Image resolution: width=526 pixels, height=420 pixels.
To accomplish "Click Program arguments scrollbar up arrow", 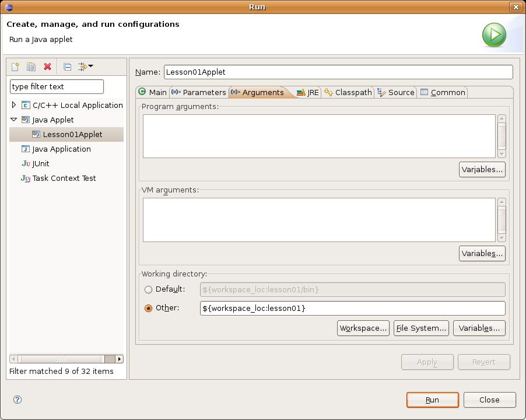I will pos(502,119).
